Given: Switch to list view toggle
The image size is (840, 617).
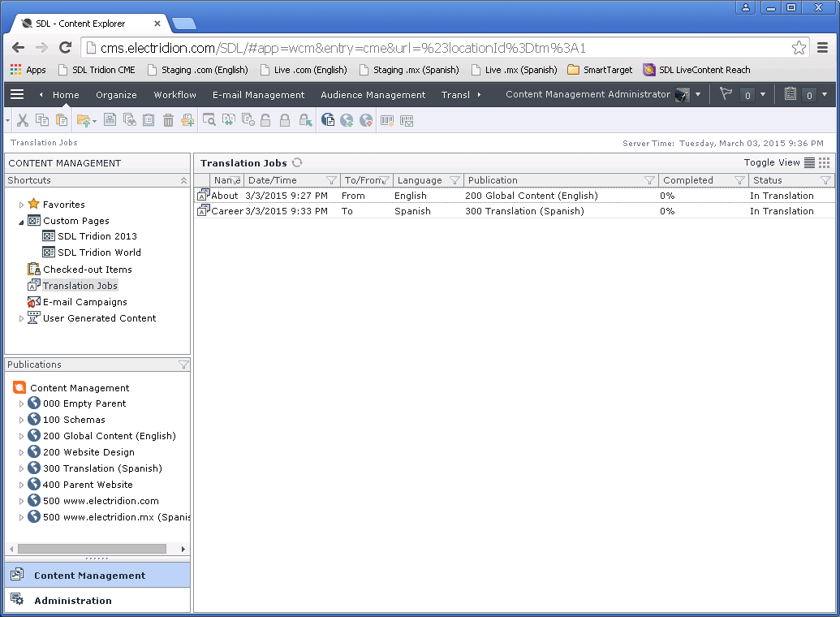Looking at the screenshot, I should pos(809,163).
